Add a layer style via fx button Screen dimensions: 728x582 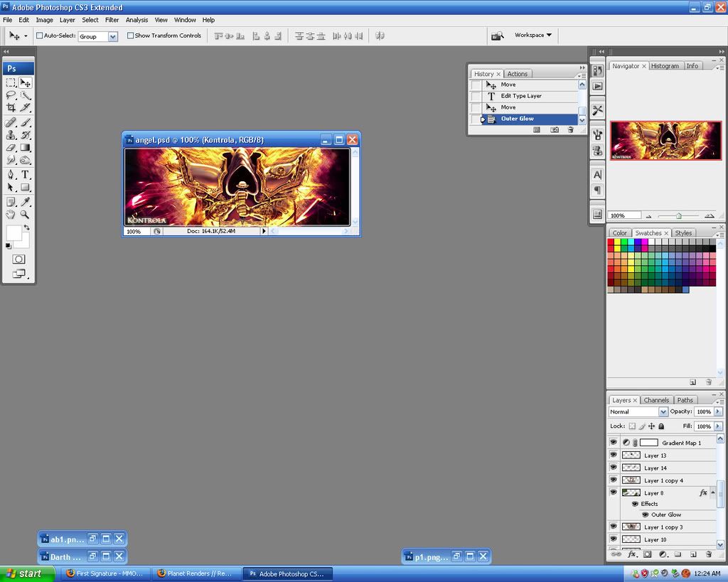[631, 554]
